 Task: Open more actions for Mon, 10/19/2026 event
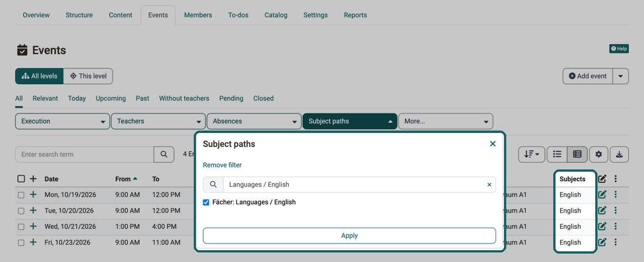[x=615, y=195]
